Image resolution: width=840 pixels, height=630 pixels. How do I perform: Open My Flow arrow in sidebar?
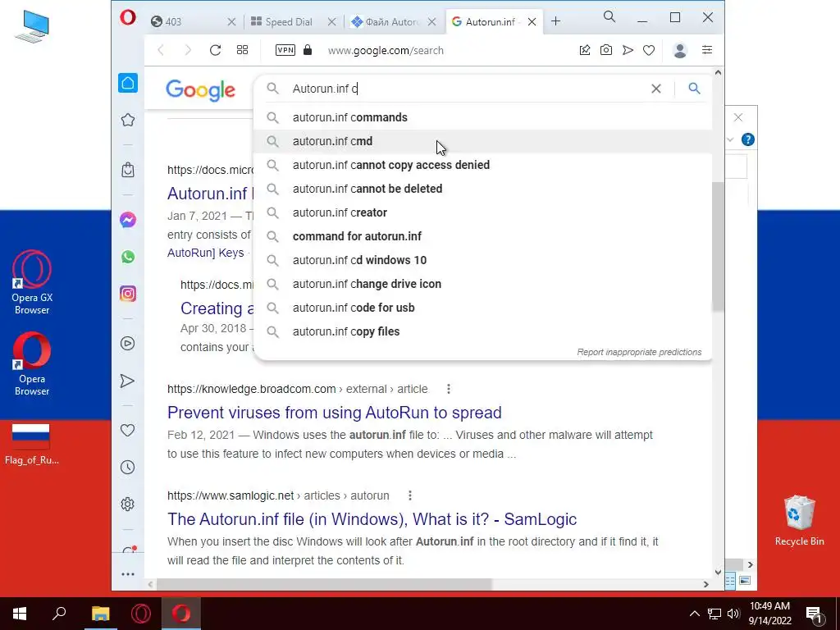pos(127,381)
